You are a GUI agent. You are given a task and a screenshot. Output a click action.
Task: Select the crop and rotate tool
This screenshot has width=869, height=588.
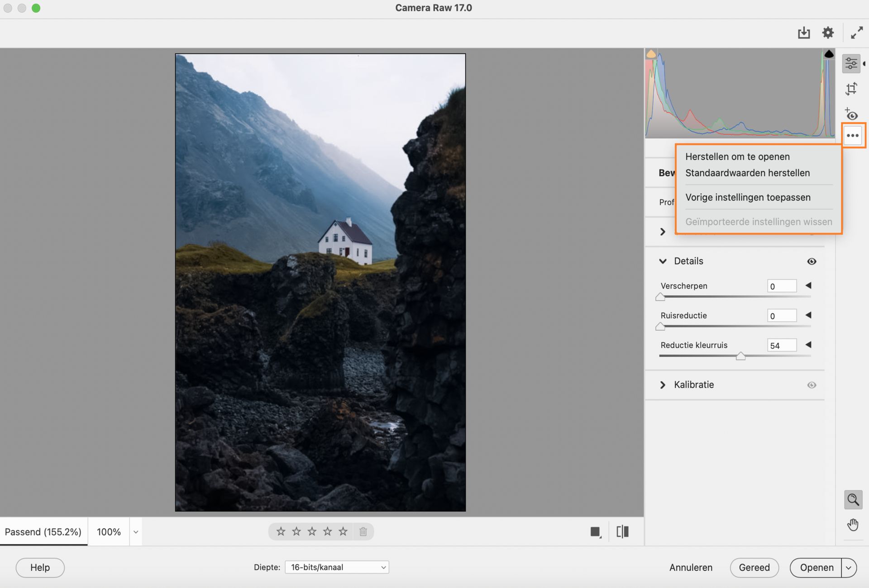[852, 88]
